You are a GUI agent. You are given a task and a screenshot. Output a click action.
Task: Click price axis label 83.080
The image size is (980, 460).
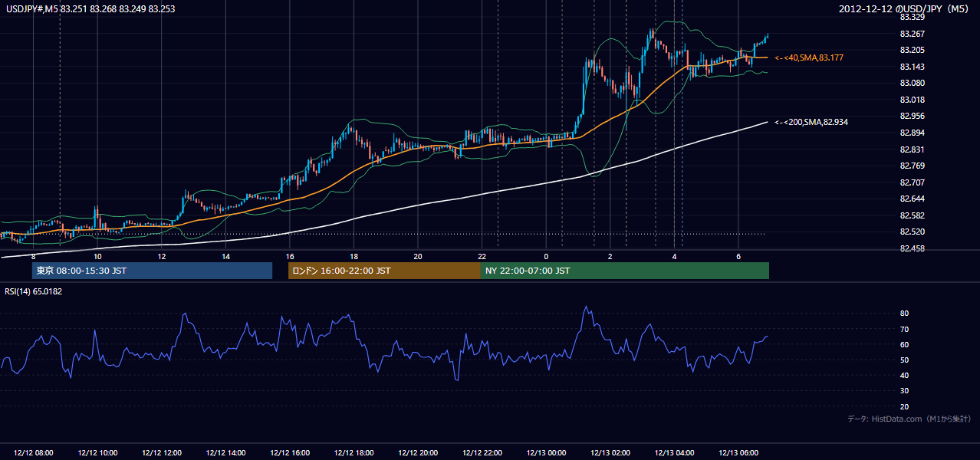tap(911, 83)
